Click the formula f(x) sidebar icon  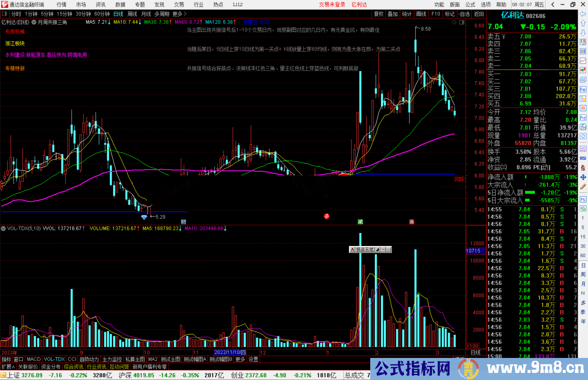[x=583, y=127]
